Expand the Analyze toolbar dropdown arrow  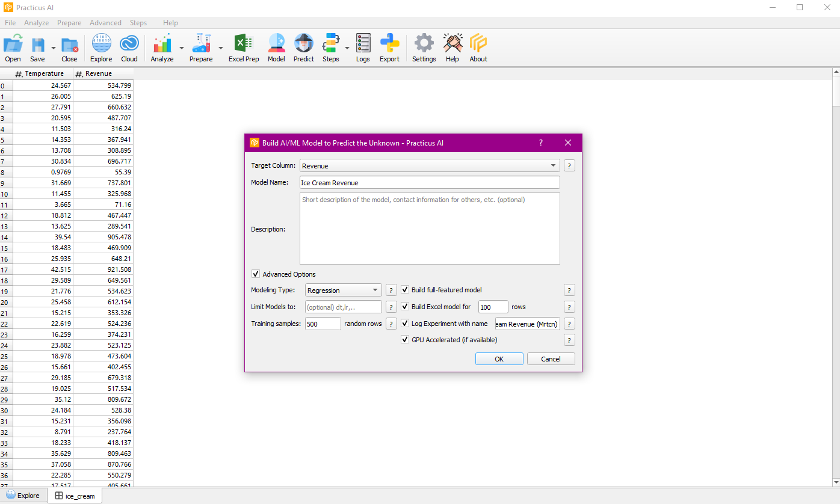(182, 48)
